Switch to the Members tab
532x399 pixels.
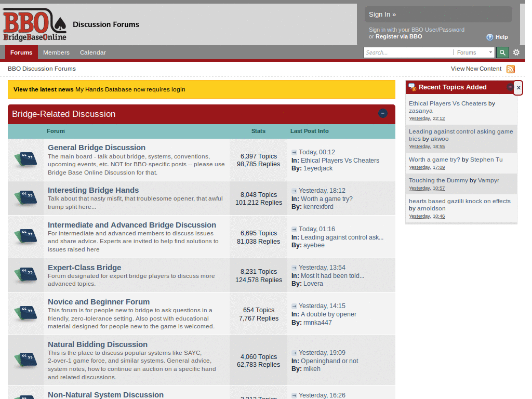(x=56, y=52)
